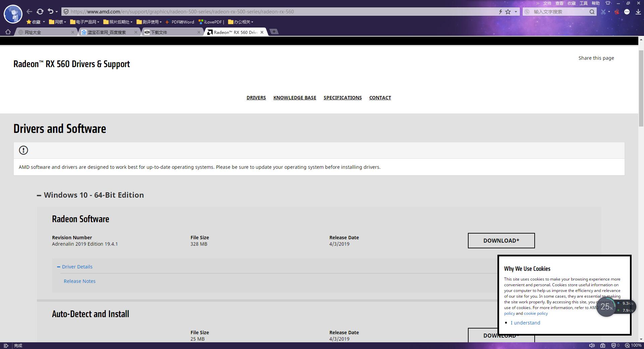
Task: Close the 蓝宝石官网_百度搜索 tab
Action: 136,32
